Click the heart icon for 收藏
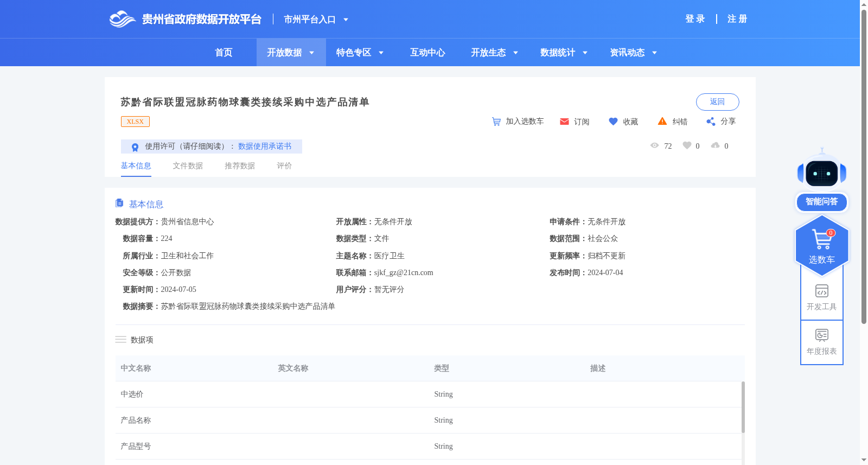The width and height of the screenshot is (868, 465). 613,122
